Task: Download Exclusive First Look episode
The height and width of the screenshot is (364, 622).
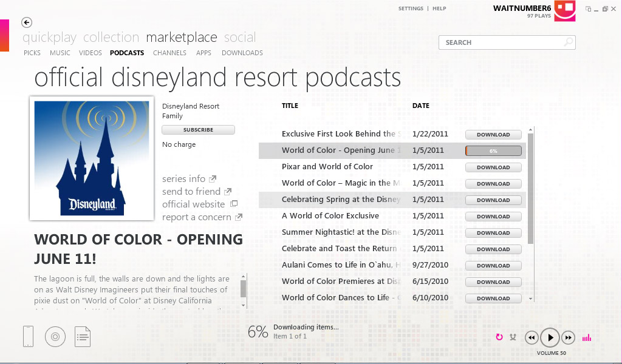Action: pyautogui.click(x=493, y=135)
